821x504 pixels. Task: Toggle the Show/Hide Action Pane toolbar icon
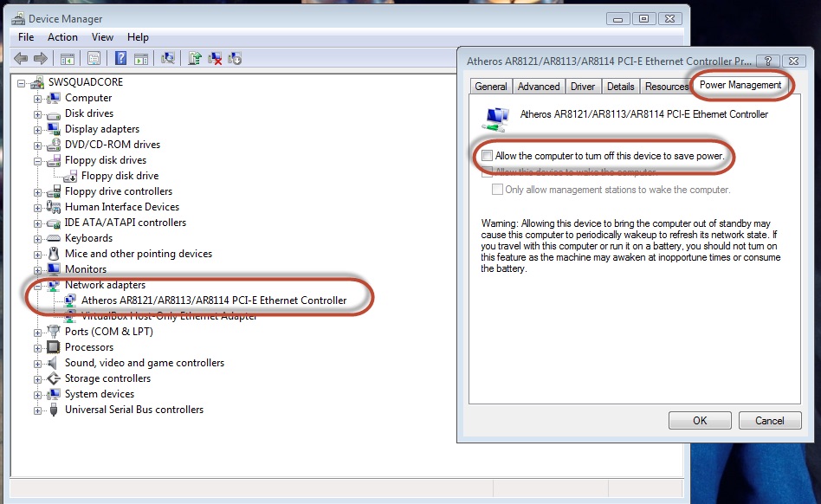click(x=141, y=59)
